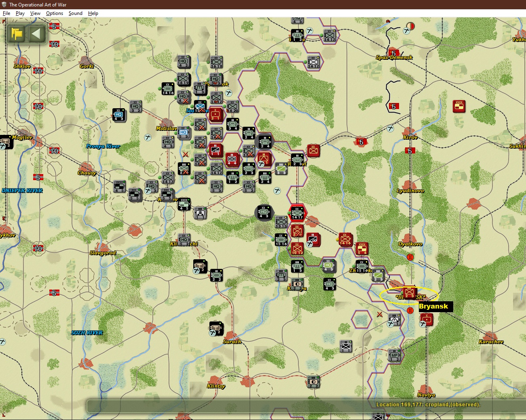Select light-blue HQ counter beside Mstislavl
Screen dimensions: 526x420
point(184,133)
